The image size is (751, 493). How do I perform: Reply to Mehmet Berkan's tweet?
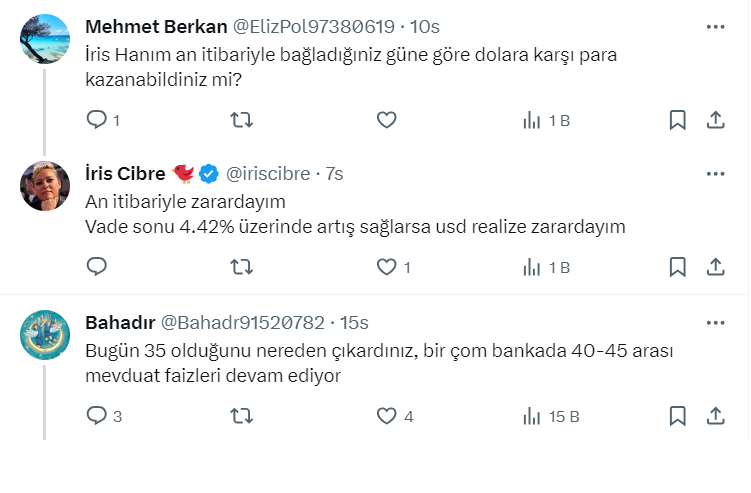tap(97, 120)
